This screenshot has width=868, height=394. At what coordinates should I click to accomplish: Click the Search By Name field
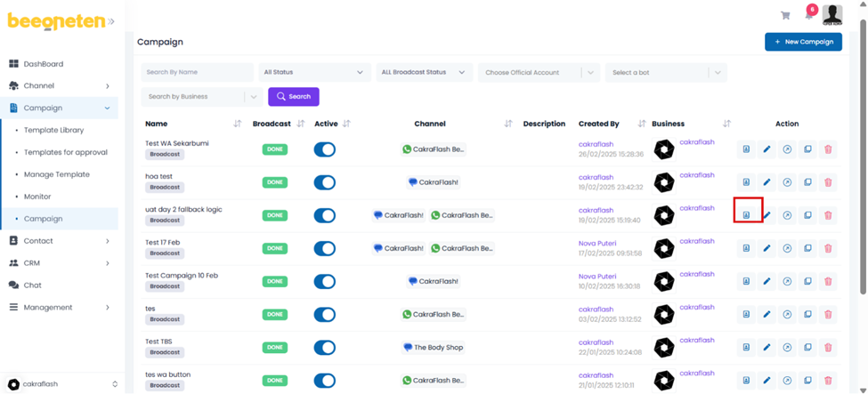197,72
